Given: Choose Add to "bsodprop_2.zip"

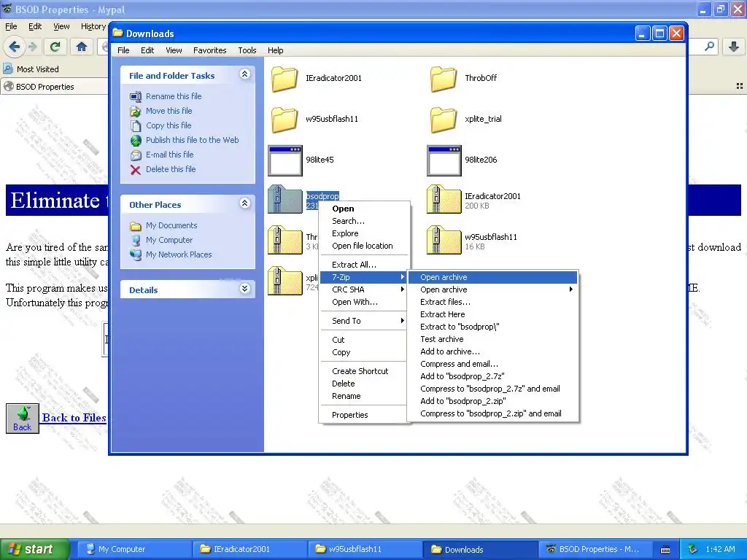Looking at the screenshot, I should coord(493,401).
